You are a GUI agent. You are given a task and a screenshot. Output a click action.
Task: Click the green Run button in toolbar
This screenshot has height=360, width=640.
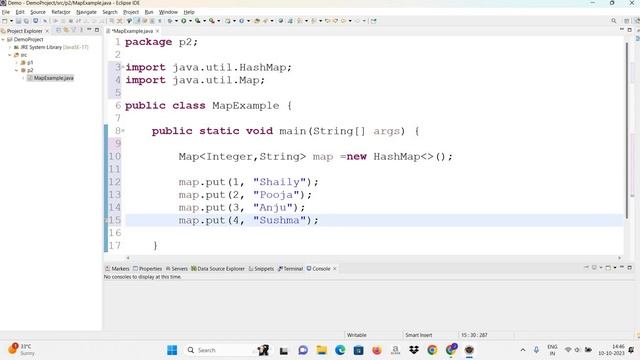[x=184, y=21]
